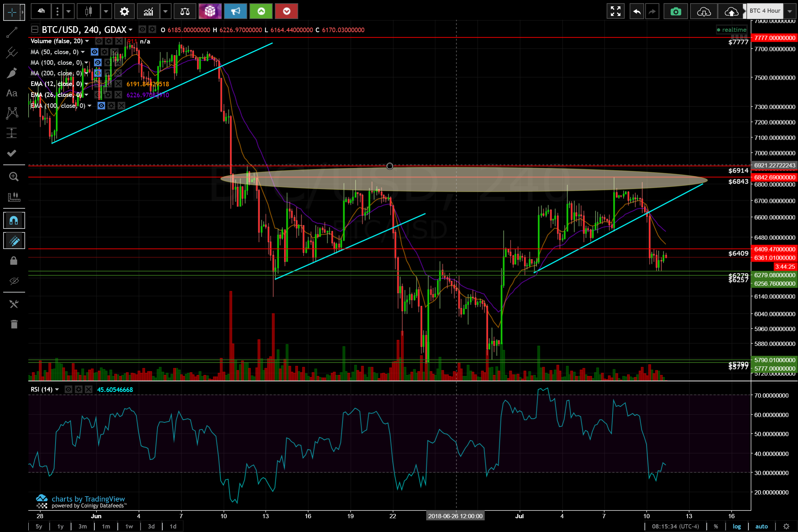Image resolution: width=798 pixels, height=532 pixels.
Task: Click the fullscreen chart icon
Action: point(615,11)
